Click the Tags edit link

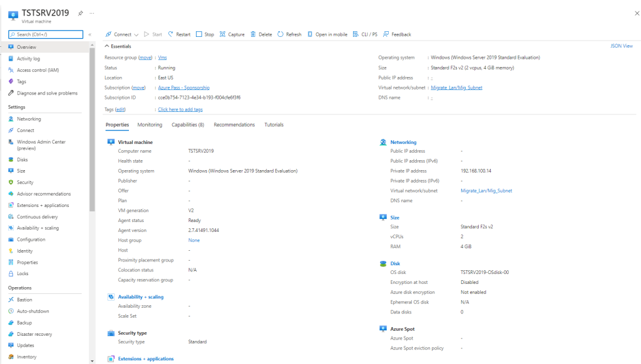[120, 109]
